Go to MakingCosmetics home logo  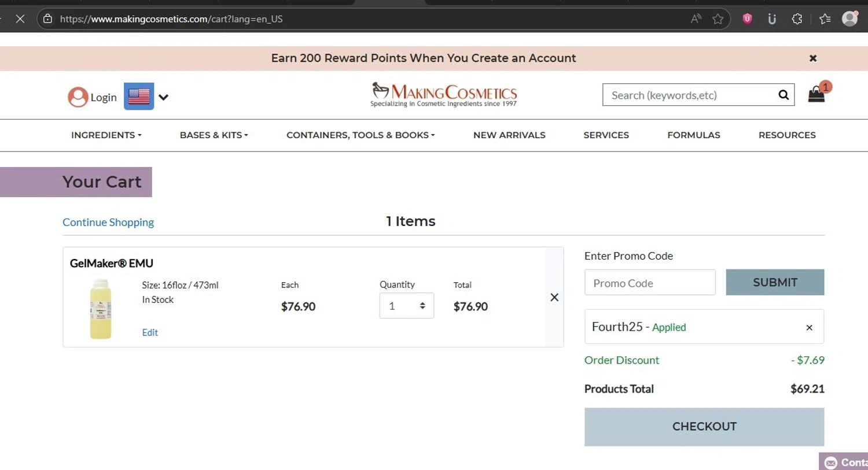point(444,94)
